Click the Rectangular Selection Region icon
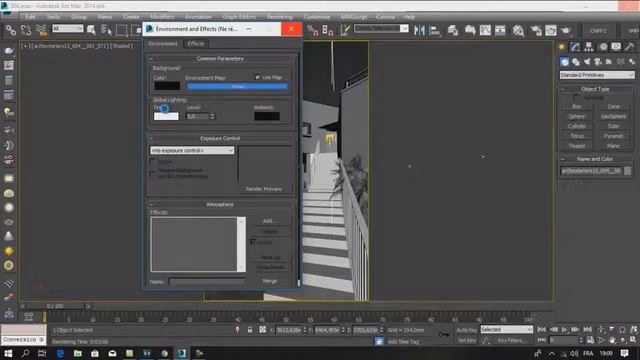640x360 pixels. click(x=122, y=30)
